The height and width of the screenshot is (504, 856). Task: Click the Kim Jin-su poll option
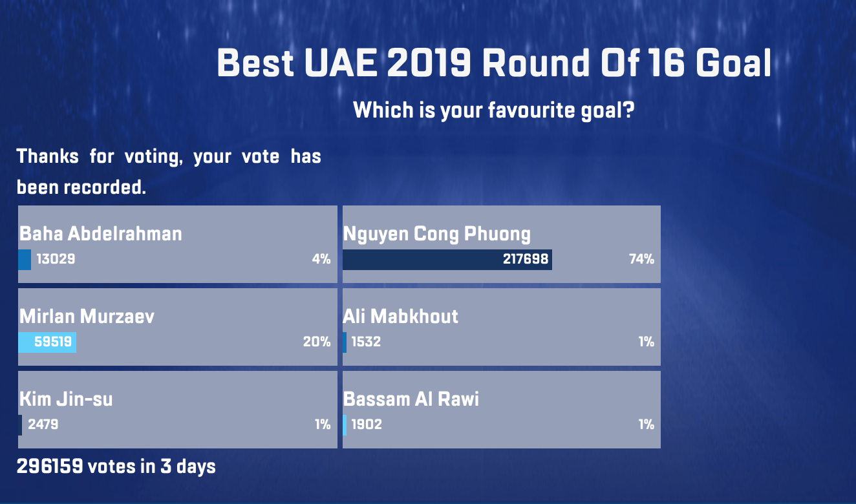tap(178, 410)
